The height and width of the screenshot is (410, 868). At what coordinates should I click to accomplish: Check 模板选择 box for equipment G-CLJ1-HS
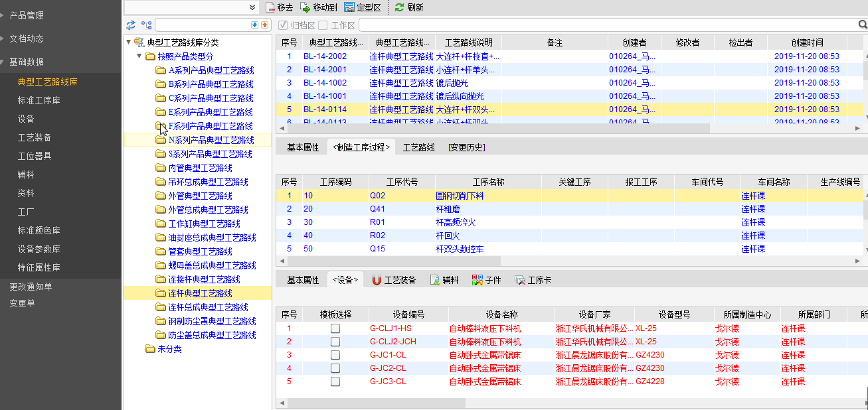(335, 328)
